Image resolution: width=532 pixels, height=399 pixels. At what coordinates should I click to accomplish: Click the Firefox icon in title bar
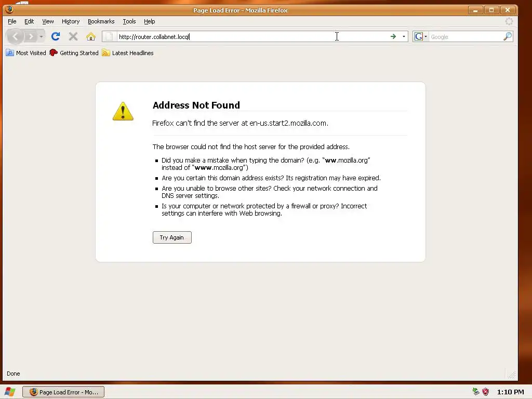click(9, 9)
